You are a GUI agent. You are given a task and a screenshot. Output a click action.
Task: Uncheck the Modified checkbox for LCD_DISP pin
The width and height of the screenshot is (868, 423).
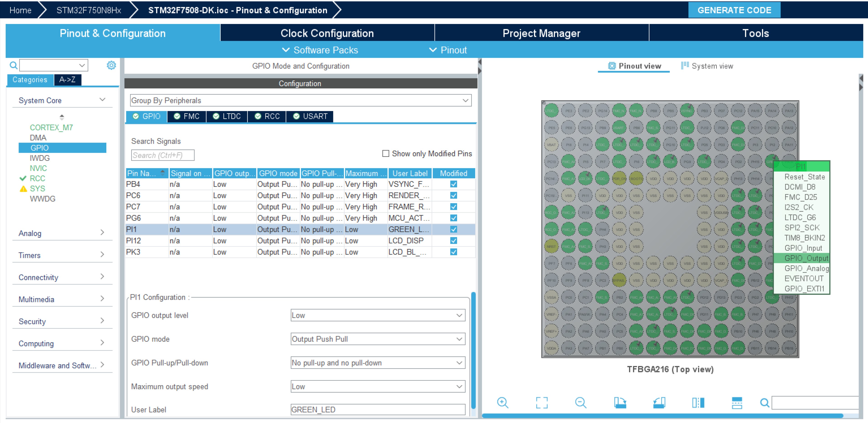pyautogui.click(x=453, y=241)
